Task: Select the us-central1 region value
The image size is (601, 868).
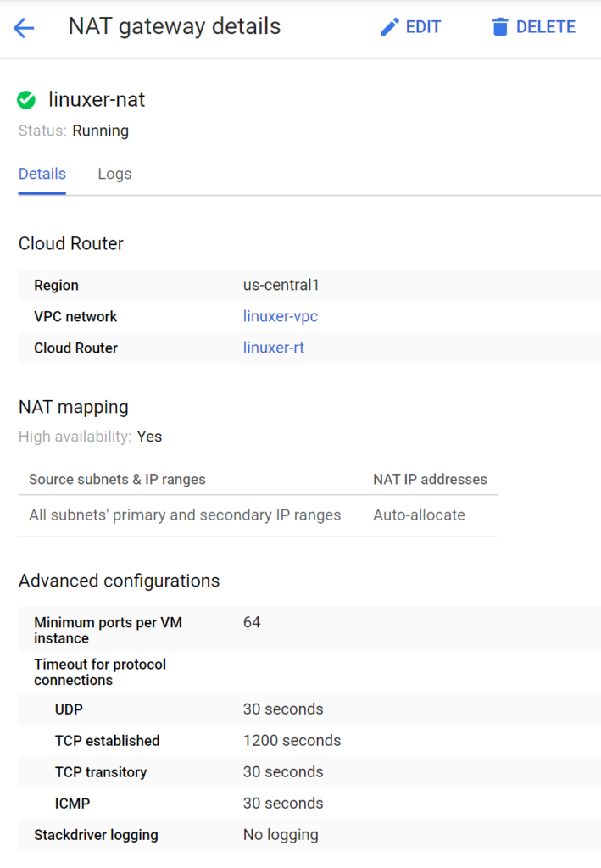Action: click(281, 285)
